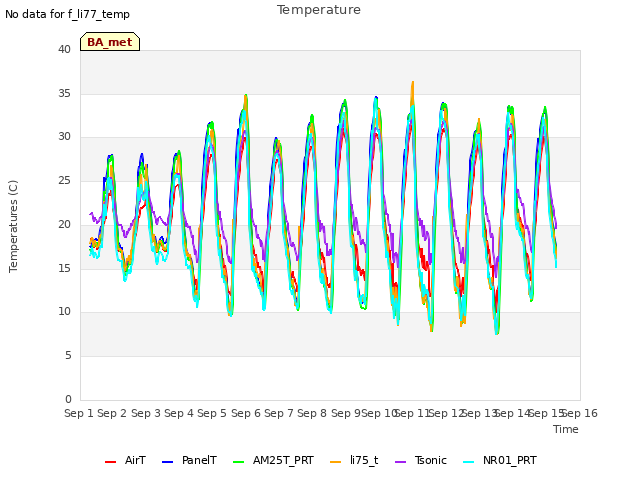Image resolution: width=640 pixels, height=480 pixels.
Task: Click the NR01_PRT cyan legend swatch
Action: pyautogui.click(x=469, y=462)
